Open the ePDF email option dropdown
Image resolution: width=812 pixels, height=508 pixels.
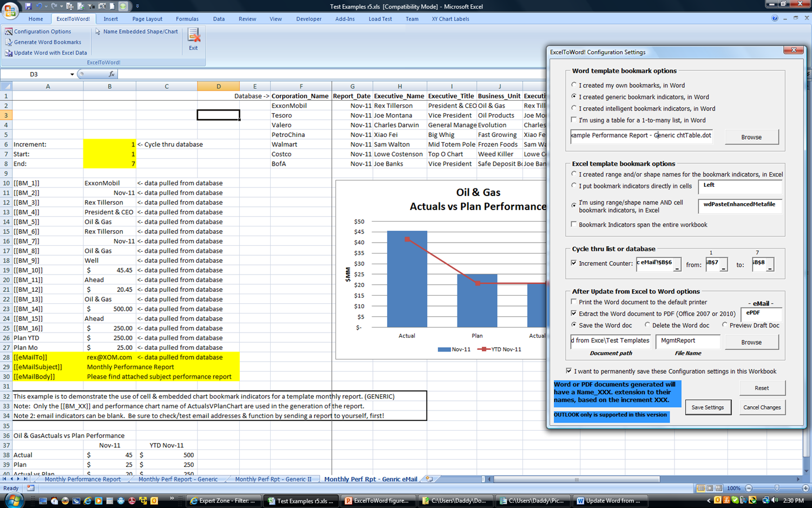pyautogui.click(x=761, y=314)
